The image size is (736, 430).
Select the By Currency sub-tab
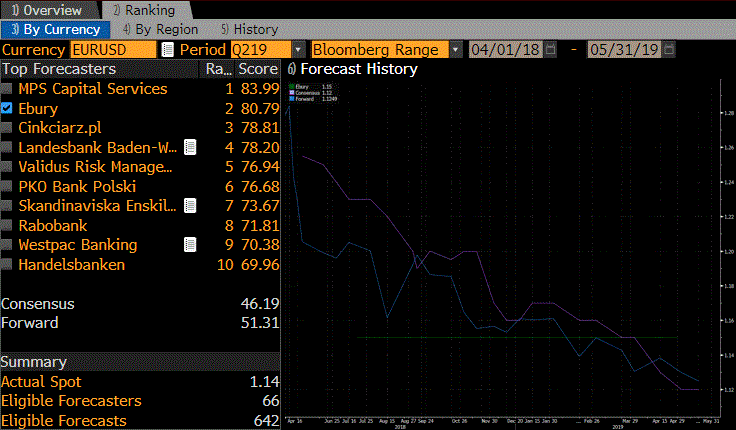[x=55, y=30]
